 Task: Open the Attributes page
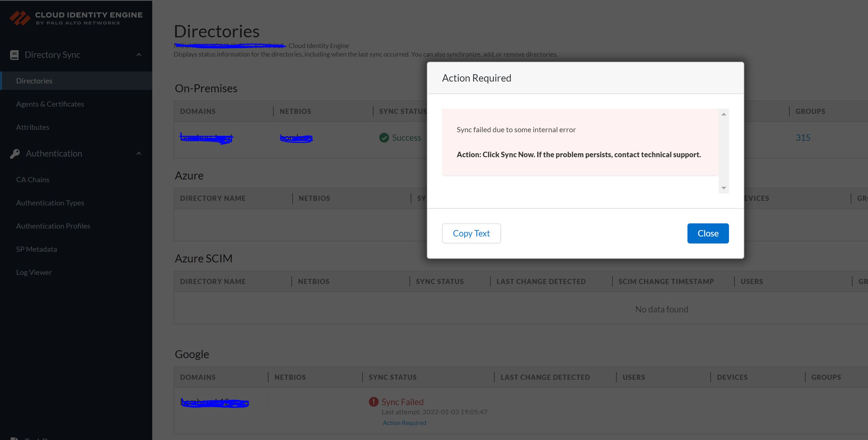(x=33, y=127)
